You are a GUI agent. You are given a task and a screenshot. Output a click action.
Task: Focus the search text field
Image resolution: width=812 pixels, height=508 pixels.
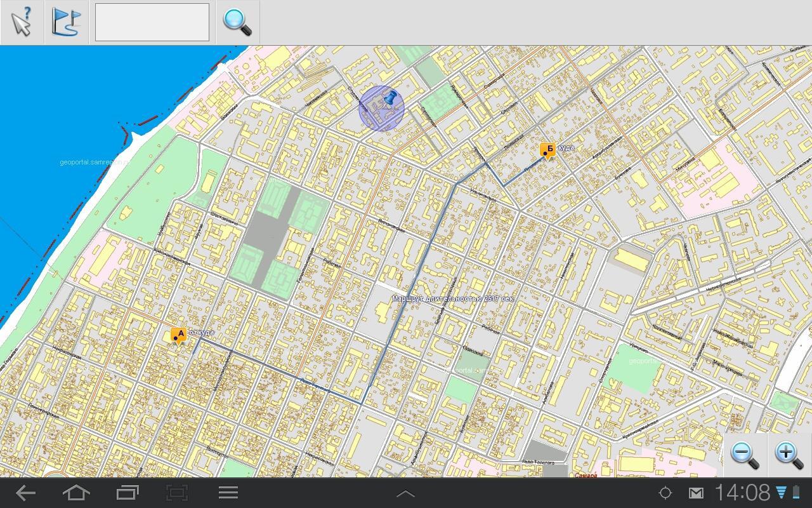click(x=152, y=22)
